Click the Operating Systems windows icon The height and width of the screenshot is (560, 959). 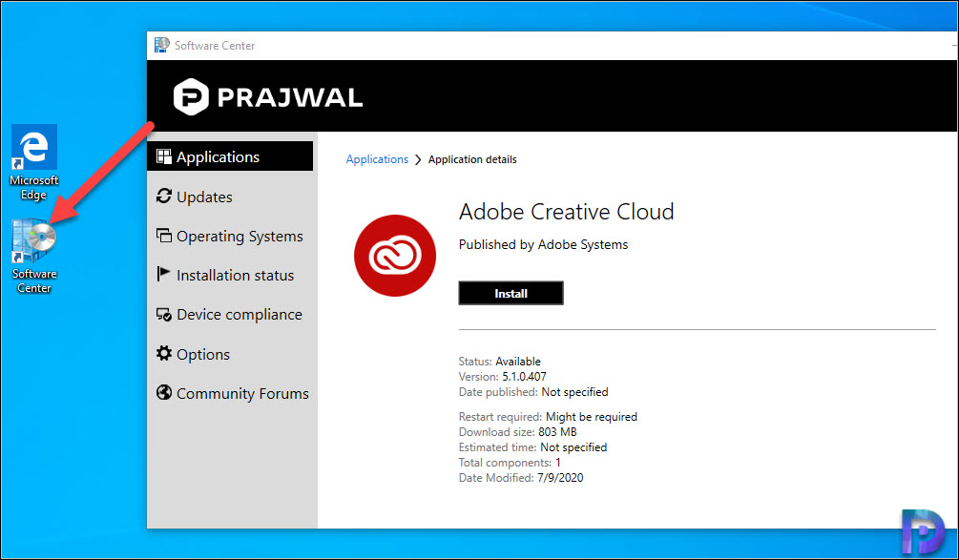coord(164,236)
